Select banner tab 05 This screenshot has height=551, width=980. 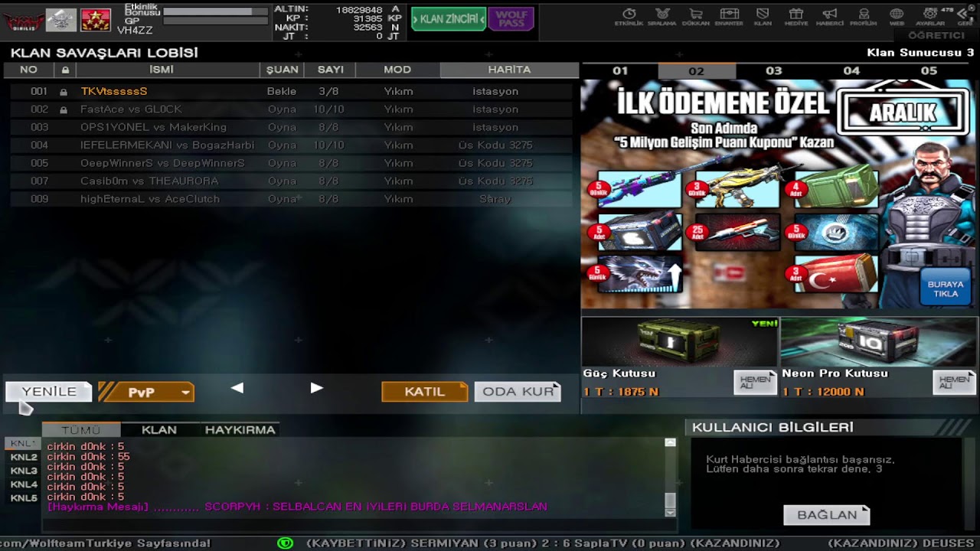point(929,70)
